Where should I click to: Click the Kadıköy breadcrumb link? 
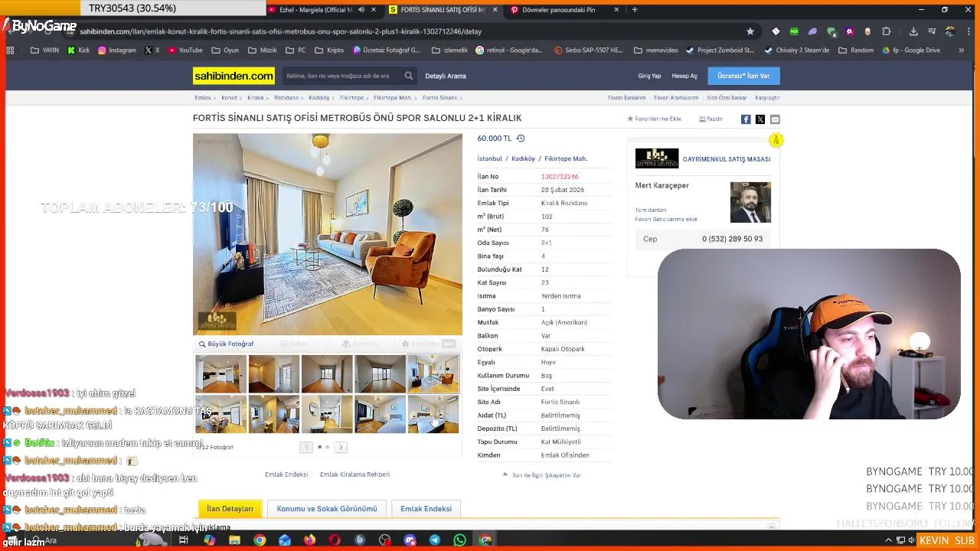click(x=318, y=98)
